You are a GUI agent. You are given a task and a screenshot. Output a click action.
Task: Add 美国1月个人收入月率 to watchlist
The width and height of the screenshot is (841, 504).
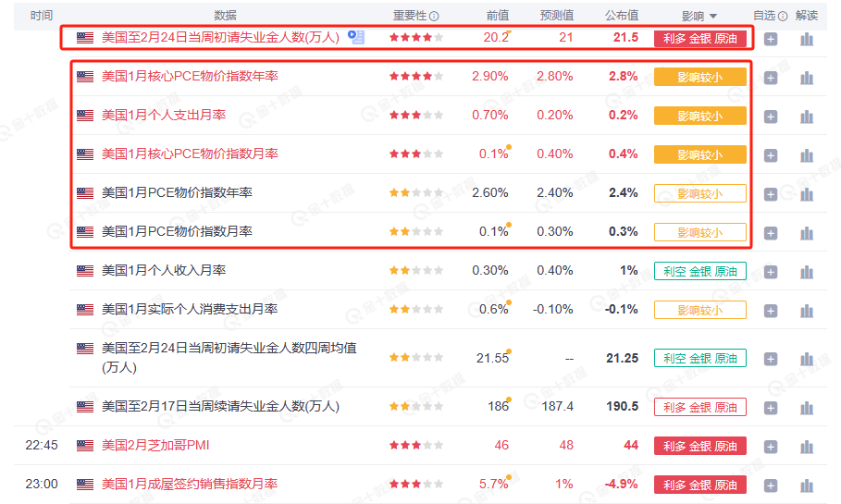click(x=770, y=273)
